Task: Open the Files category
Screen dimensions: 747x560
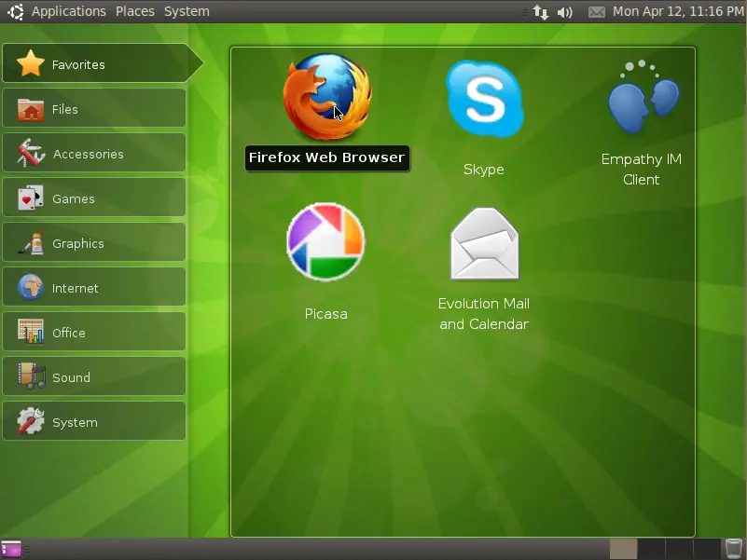Action: [x=94, y=108]
